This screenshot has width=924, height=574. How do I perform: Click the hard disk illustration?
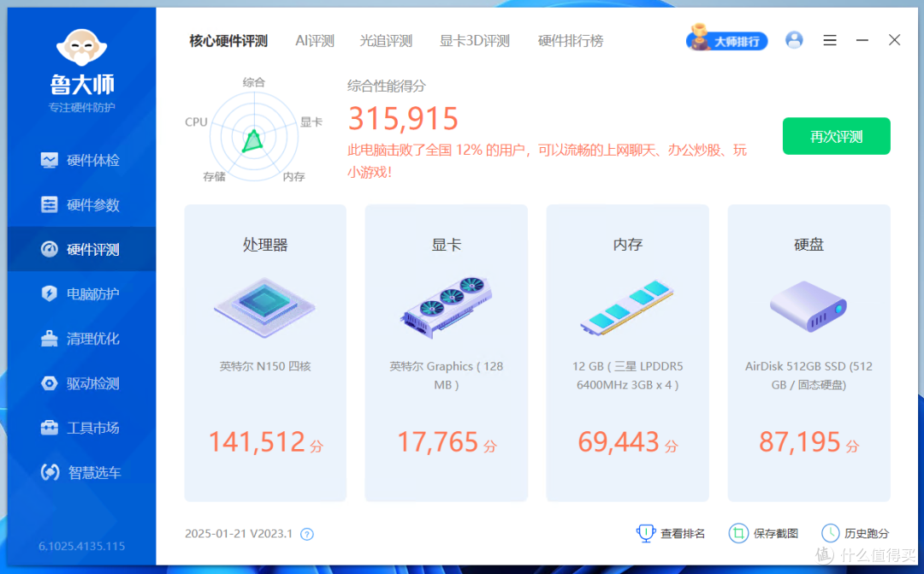coord(808,306)
